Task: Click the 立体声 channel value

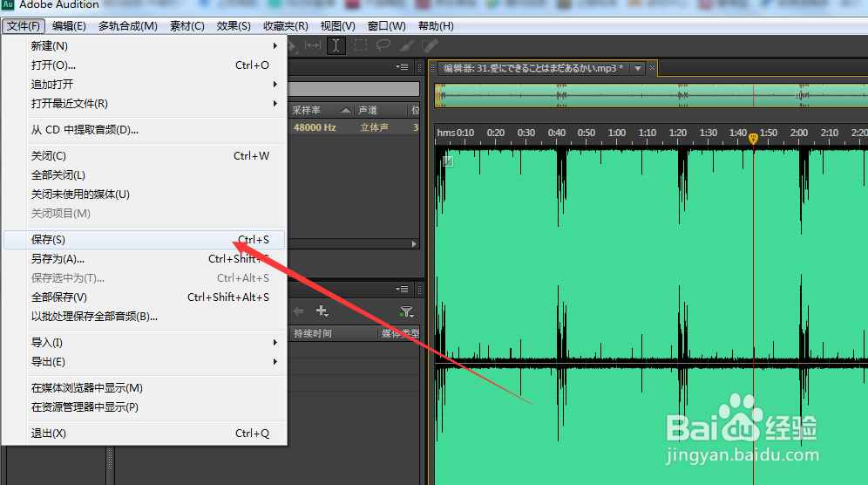Action: [374, 127]
